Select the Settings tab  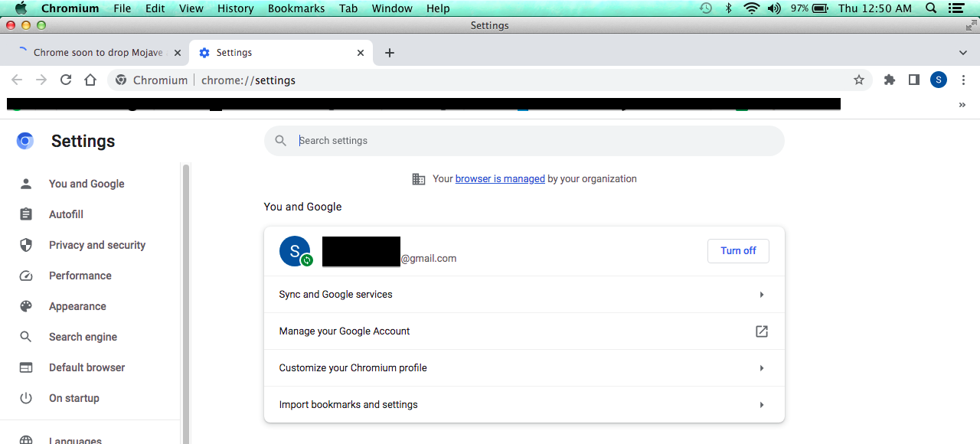(280, 53)
